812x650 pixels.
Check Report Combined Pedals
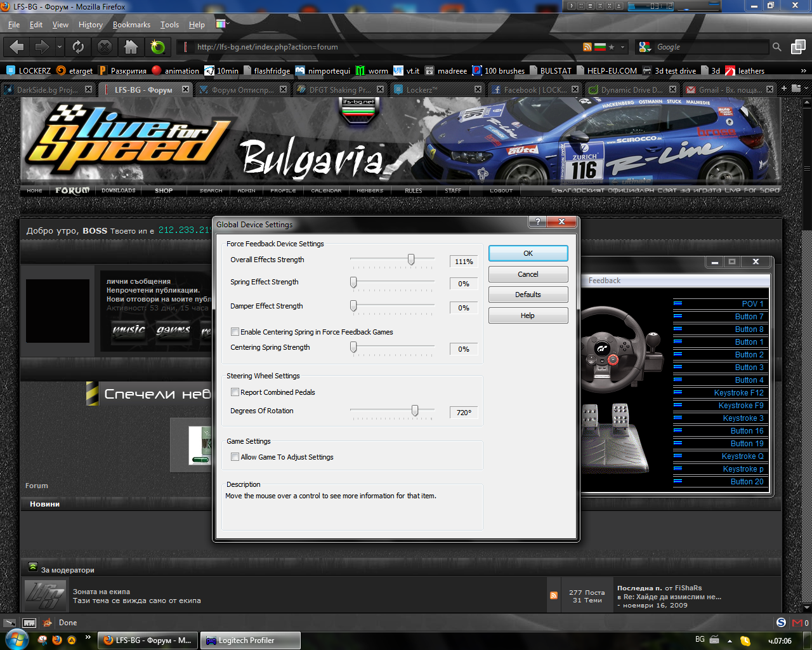(x=235, y=392)
